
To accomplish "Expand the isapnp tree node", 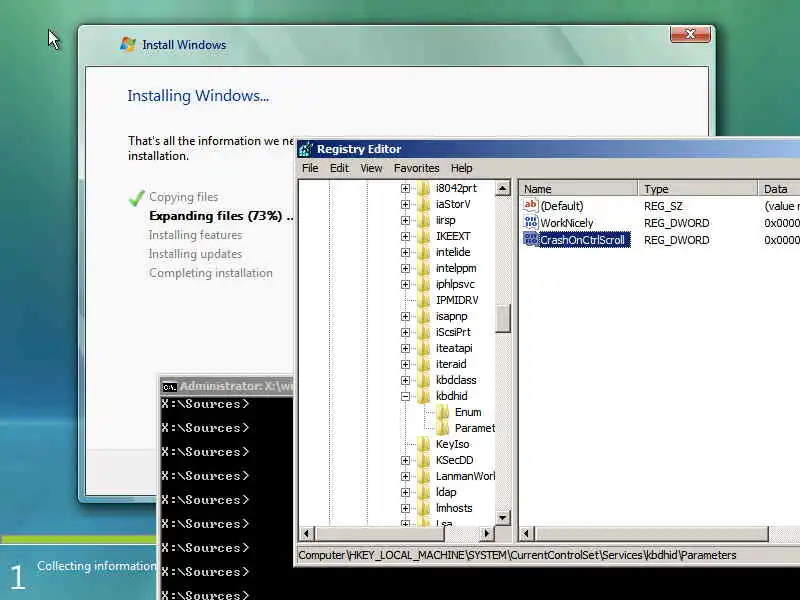I will tap(406, 316).
